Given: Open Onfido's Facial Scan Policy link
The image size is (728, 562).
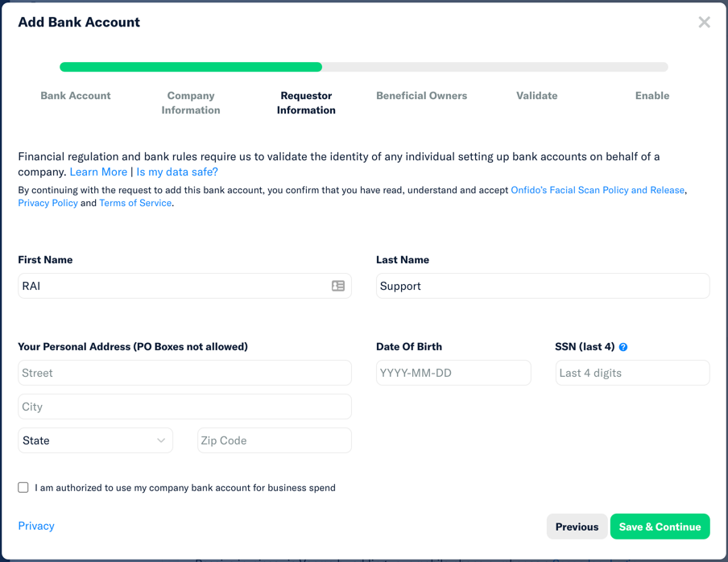Looking at the screenshot, I should point(598,189).
